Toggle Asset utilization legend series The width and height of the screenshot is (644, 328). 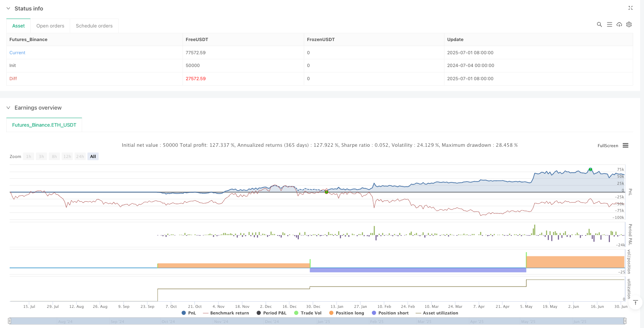pyautogui.click(x=437, y=313)
